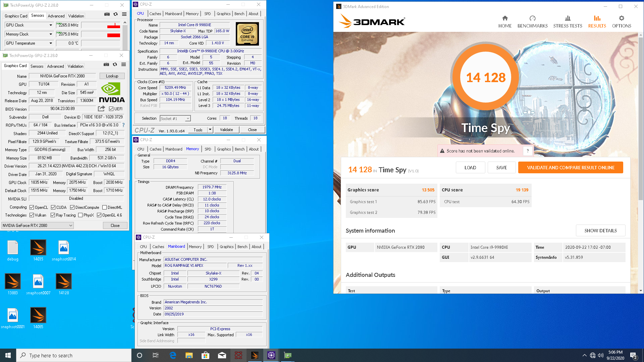The image size is (644, 362).
Task: Open the CPU-Z Socket #1 selection dropdown
Action: [x=175, y=118]
